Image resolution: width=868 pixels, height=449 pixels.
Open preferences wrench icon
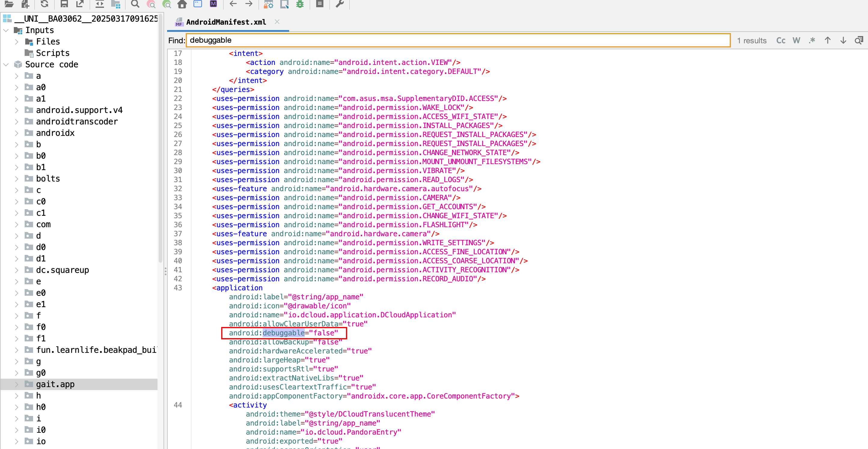pos(340,4)
